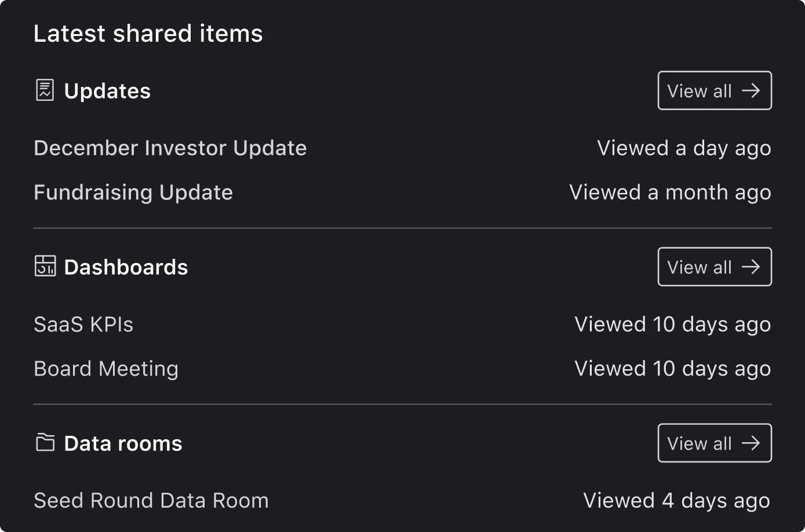Click the Dashboards section heading
This screenshot has height=532, width=805.
click(126, 267)
